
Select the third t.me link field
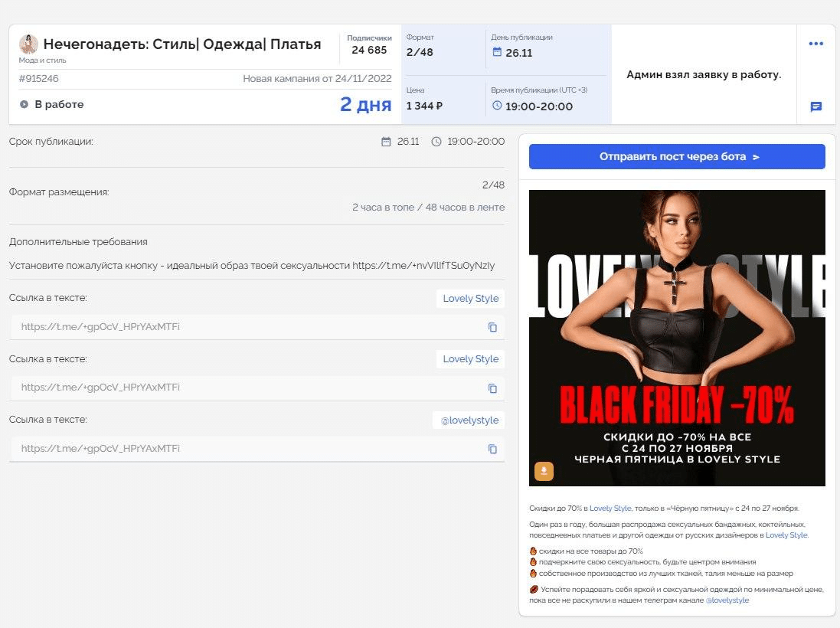point(257,449)
